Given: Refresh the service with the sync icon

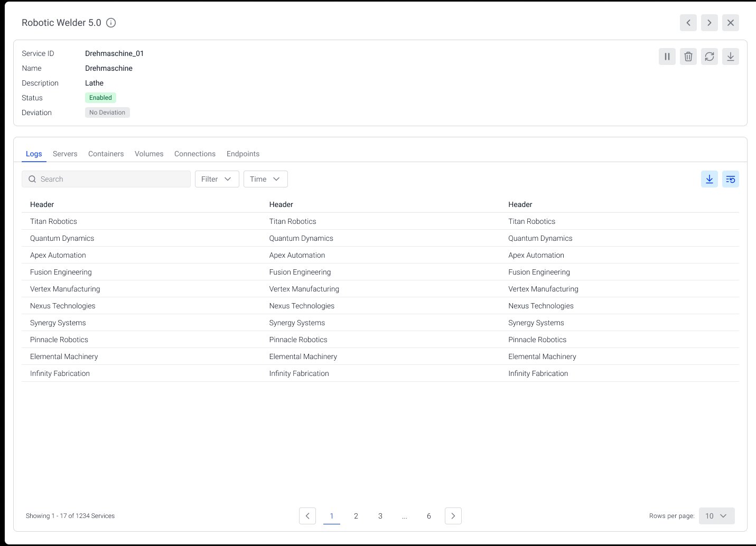Looking at the screenshot, I should coord(709,57).
